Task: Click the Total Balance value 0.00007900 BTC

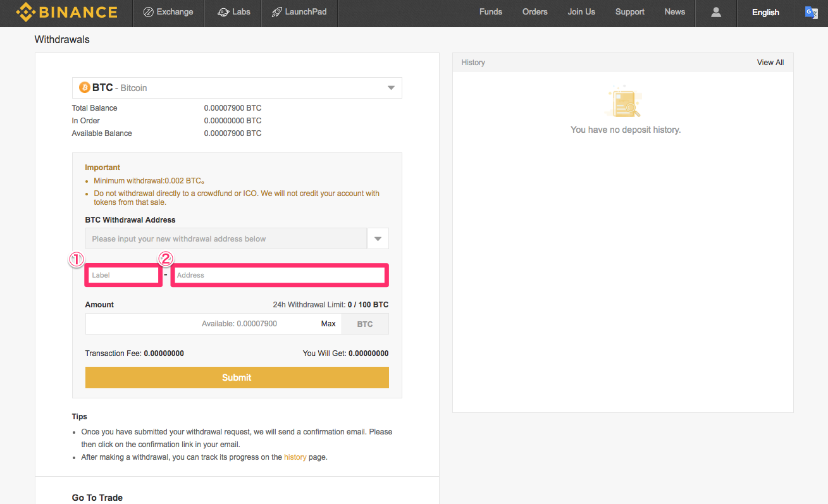Action: point(233,108)
